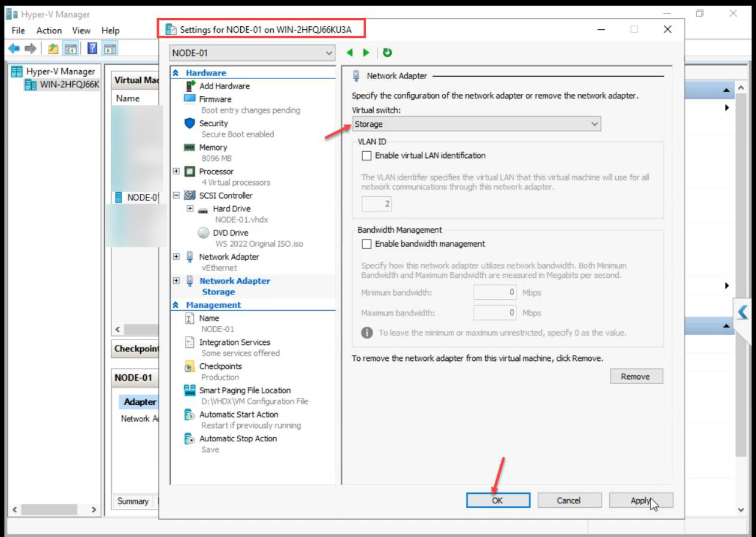Screen dimensions: 756x537
Task: Click the Apply button
Action: tap(641, 500)
